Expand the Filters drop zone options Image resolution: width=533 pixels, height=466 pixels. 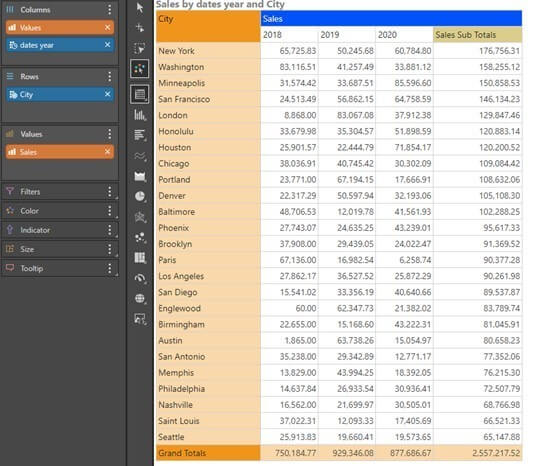pyautogui.click(x=109, y=192)
